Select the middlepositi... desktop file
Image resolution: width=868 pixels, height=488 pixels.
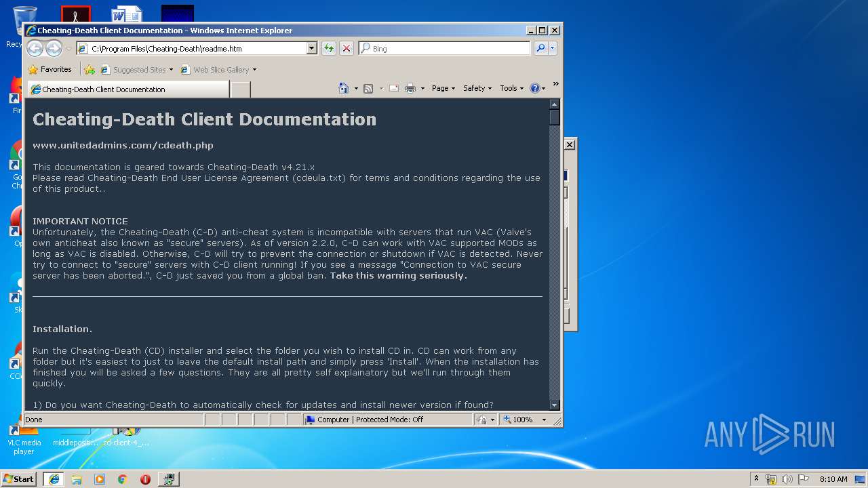coord(75,438)
